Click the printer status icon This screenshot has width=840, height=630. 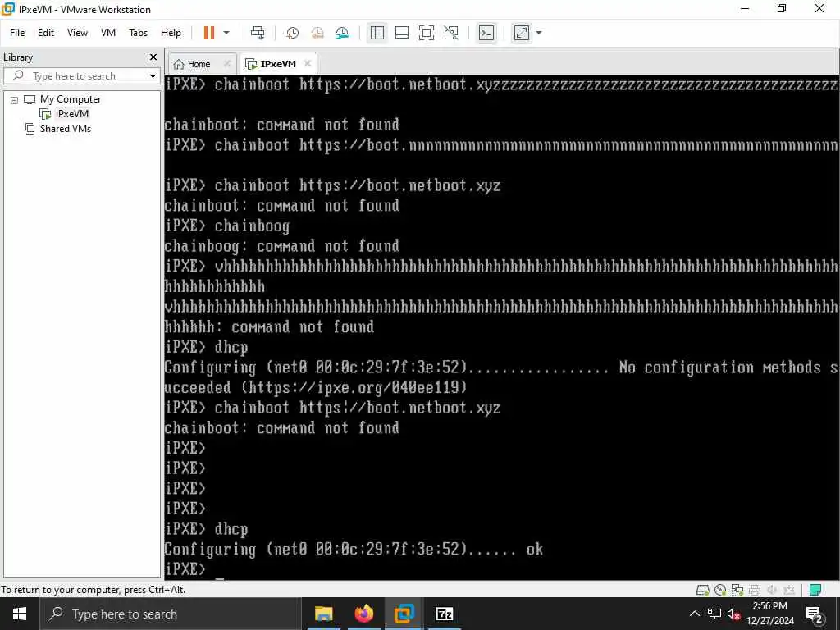(755, 591)
